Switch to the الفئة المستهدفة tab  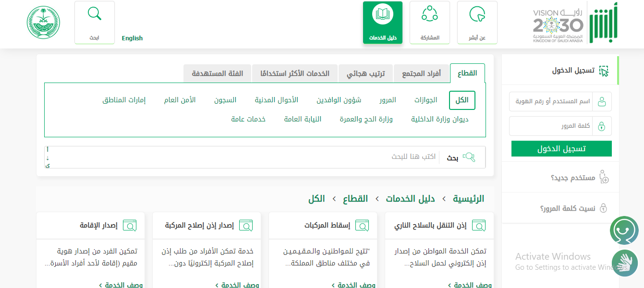(x=218, y=73)
